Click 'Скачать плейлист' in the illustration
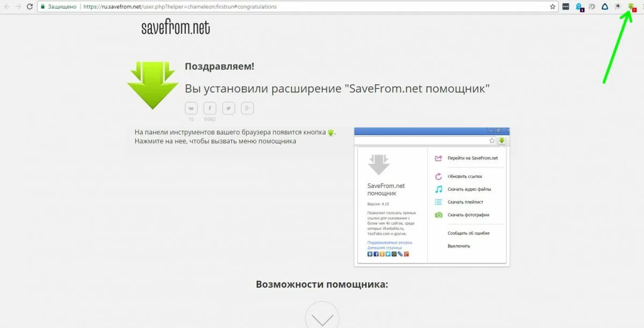The width and height of the screenshot is (644, 328). point(465,202)
